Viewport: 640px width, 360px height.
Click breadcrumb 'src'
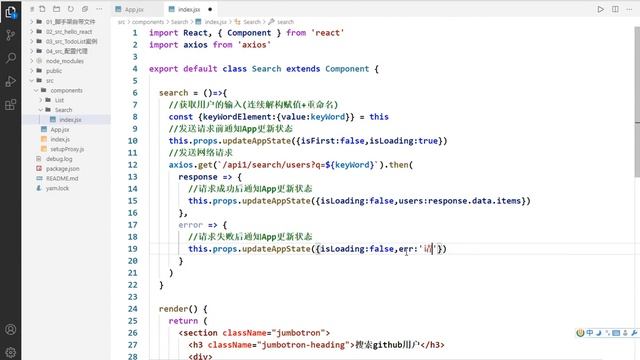(x=121, y=22)
